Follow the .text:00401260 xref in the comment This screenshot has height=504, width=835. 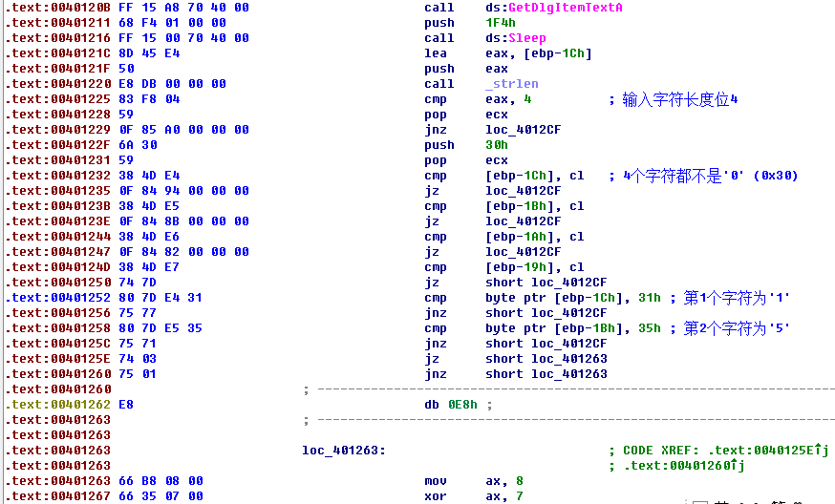click(x=684, y=466)
